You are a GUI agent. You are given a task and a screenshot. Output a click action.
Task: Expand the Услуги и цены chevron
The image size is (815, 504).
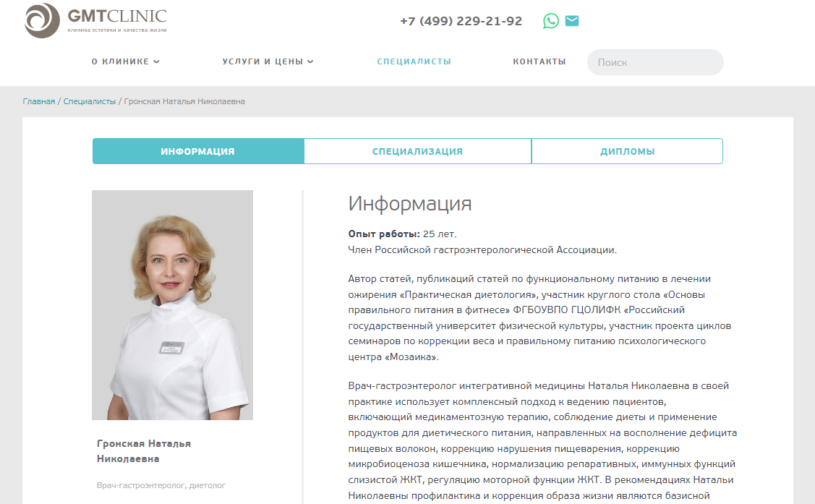tap(310, 61)
